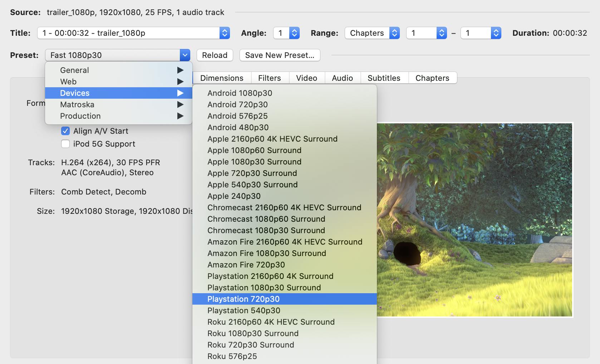Click Save New Preset button
600x364 pixels.
point(280,55)
